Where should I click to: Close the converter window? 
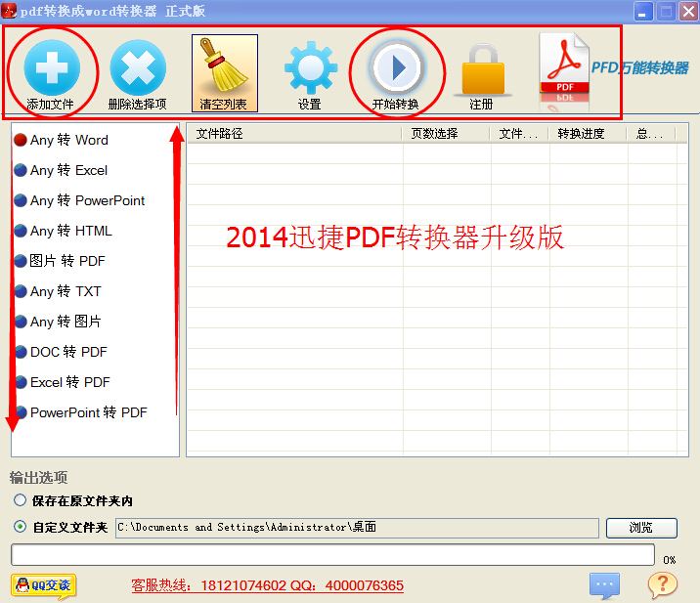(x=689, y=12)
